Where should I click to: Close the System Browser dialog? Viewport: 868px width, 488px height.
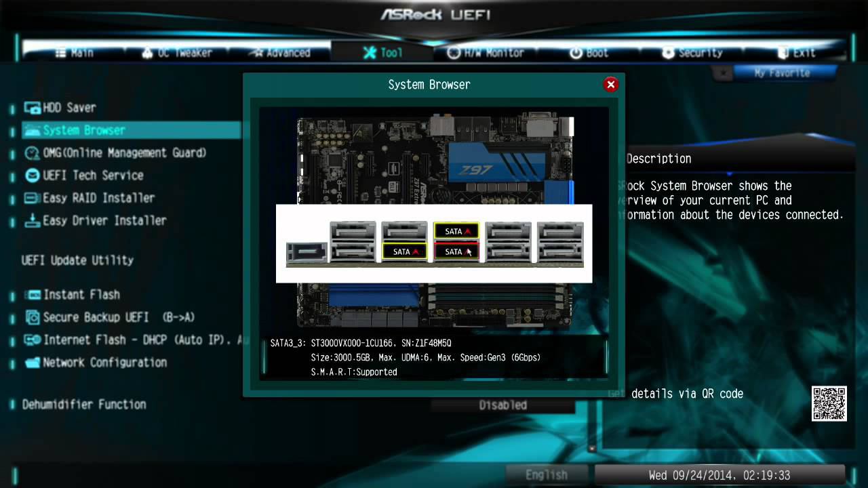point(610,85)
